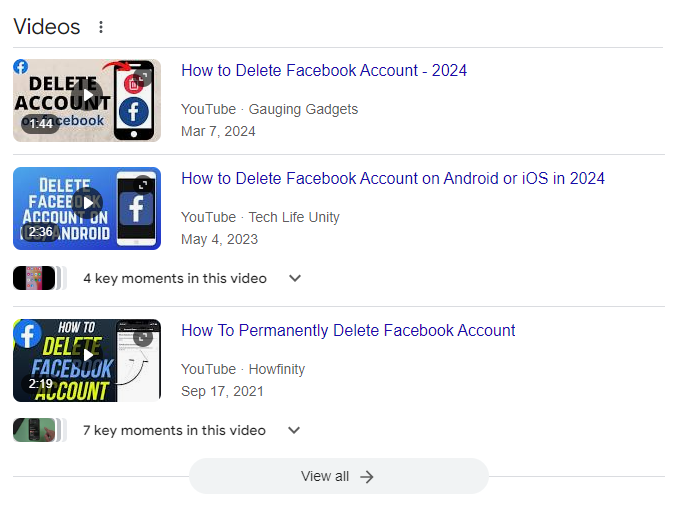
Task: Open '4 key moments in this video'
Action: pos(175,278)
